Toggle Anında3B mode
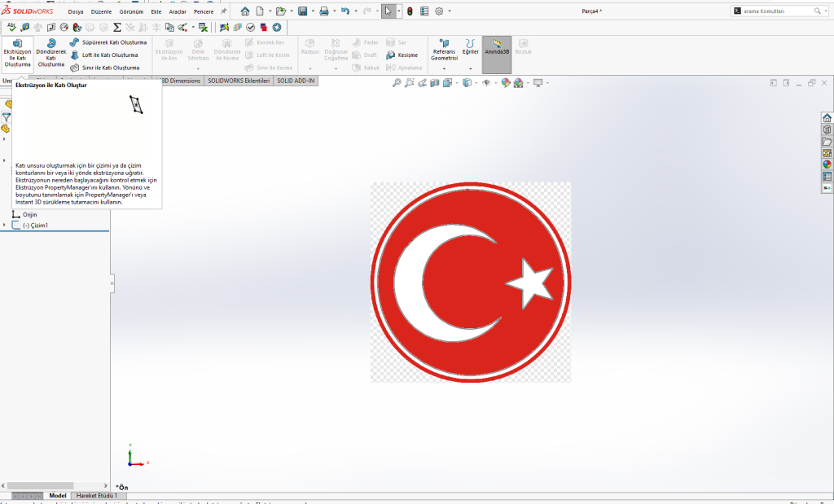834x504 pixels. pyautogui.click(x=497, y=47)
